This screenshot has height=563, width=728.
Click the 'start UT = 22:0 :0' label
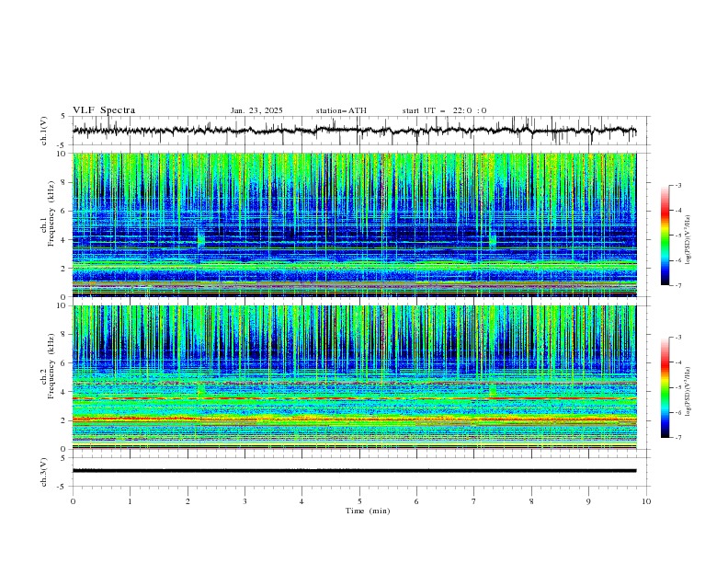coord(444,110)
